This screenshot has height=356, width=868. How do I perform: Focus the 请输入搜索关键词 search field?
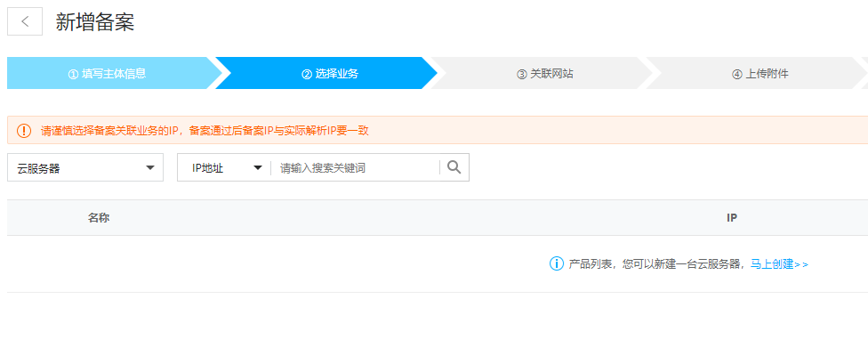tap(356, 168)
